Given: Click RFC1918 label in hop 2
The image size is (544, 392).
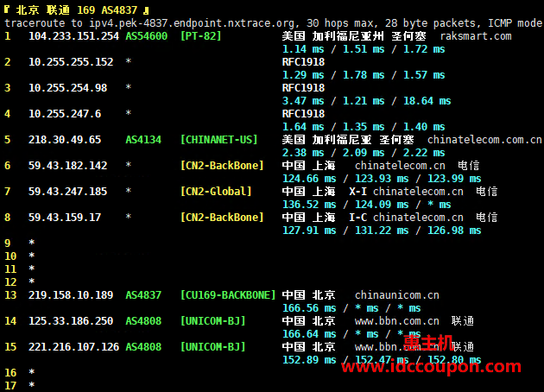Looking at the screenshot, I should tap(303, 62).
